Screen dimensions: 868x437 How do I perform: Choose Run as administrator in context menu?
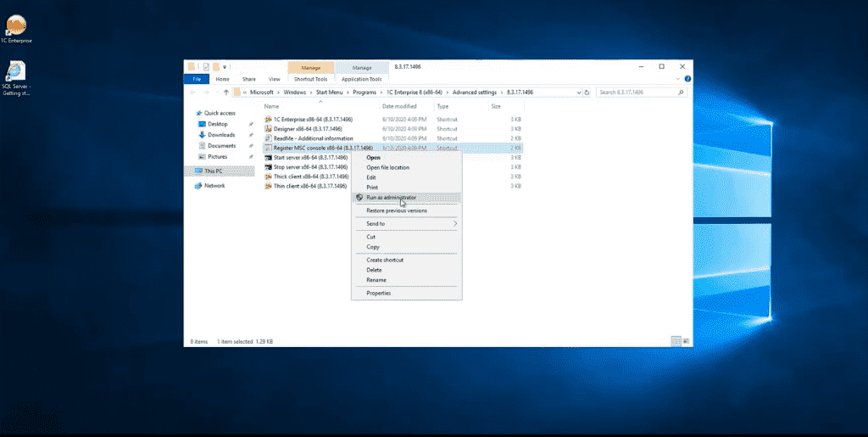tap(406, 197)
